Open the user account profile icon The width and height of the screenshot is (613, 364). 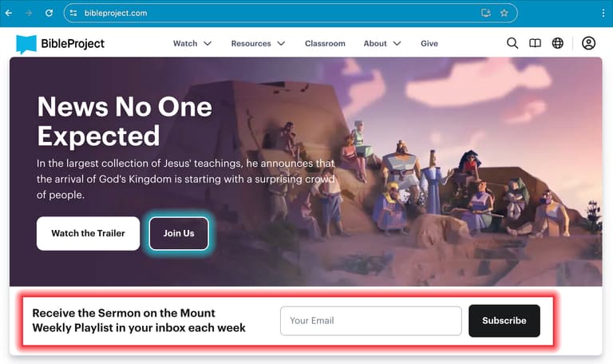point(588,43)
